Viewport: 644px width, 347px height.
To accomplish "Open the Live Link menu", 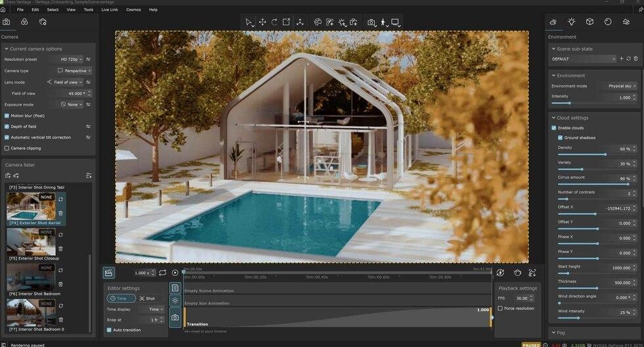I will 110,9.
